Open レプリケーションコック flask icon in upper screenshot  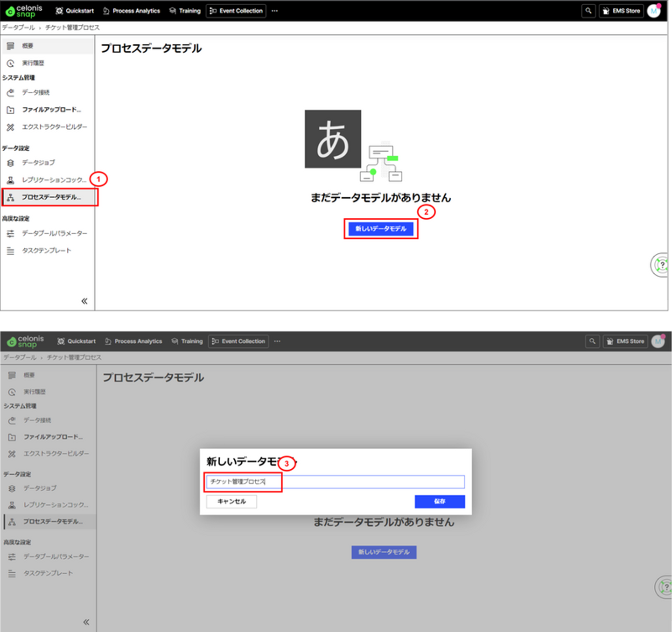[x=11, y=180]
